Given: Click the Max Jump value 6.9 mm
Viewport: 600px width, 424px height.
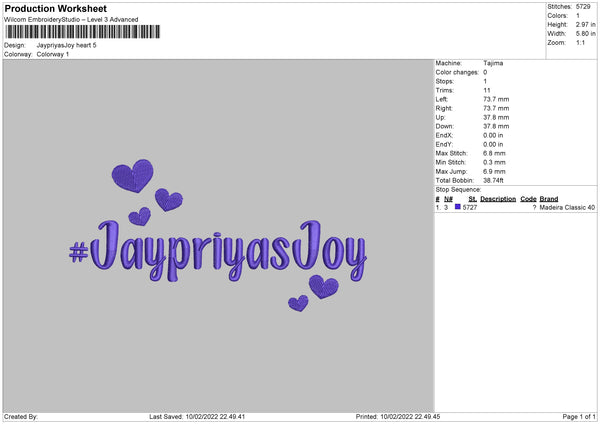Looking at the screenshot, I should pos(494,171).
